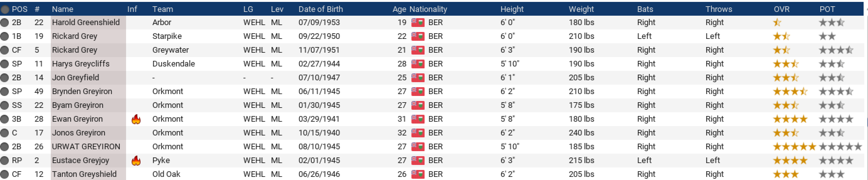
Task: Click the four-star OVR rating for Ewan Greyiron
Action: point(790,119)
